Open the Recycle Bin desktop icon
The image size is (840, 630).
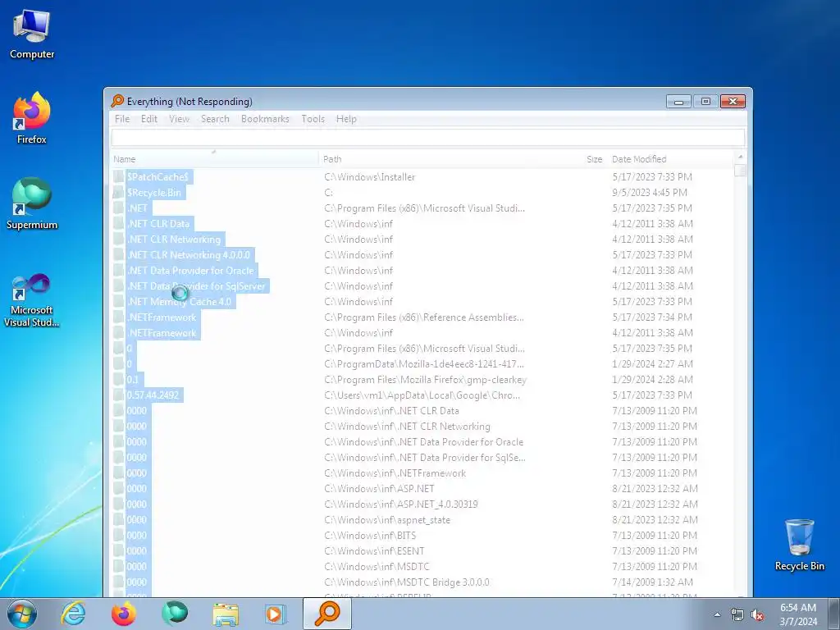799,545
